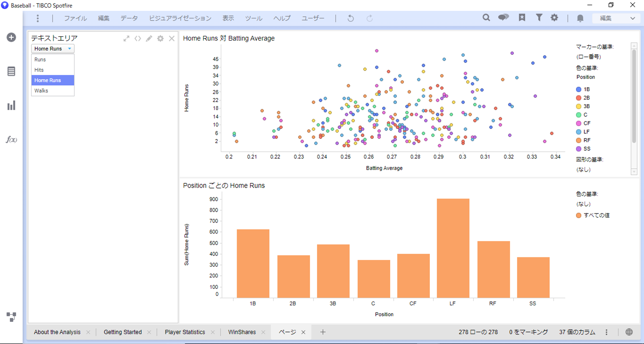
Task: Switch to Player Statistics tab
Action: pyautogui.click(x=185, y=332)
